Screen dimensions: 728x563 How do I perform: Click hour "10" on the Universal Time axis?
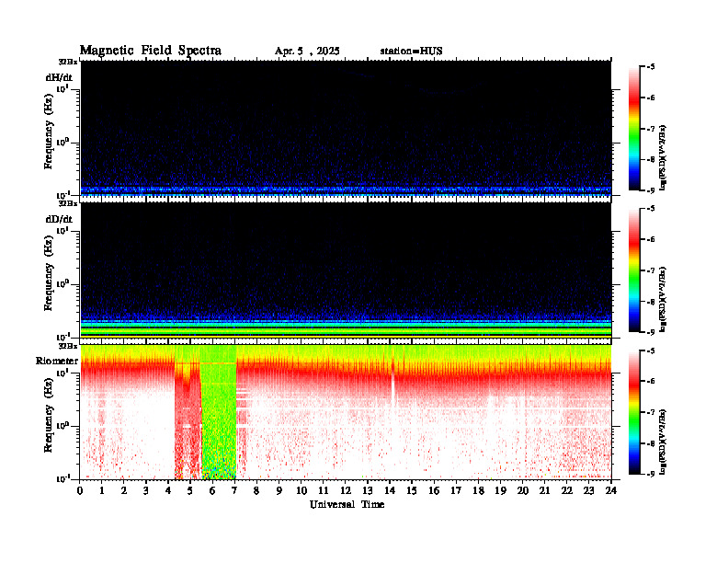click(x=301, y=490)
